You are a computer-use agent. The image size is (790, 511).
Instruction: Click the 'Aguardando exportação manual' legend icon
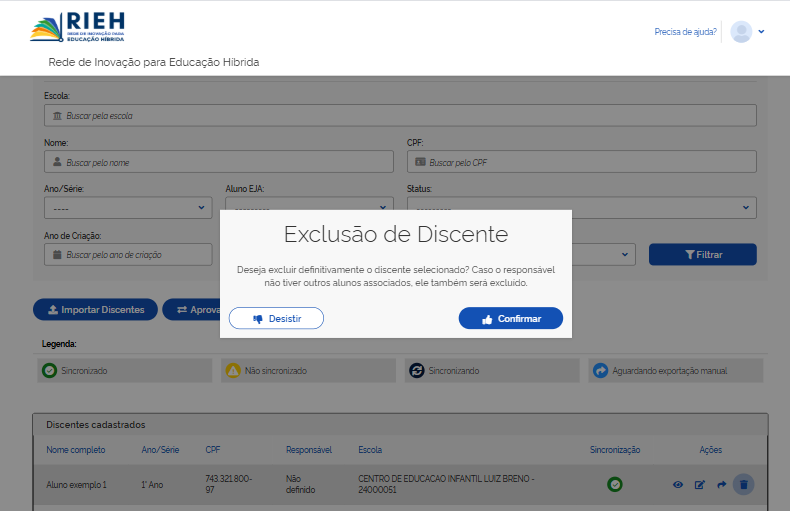click(x=600, y=371)
